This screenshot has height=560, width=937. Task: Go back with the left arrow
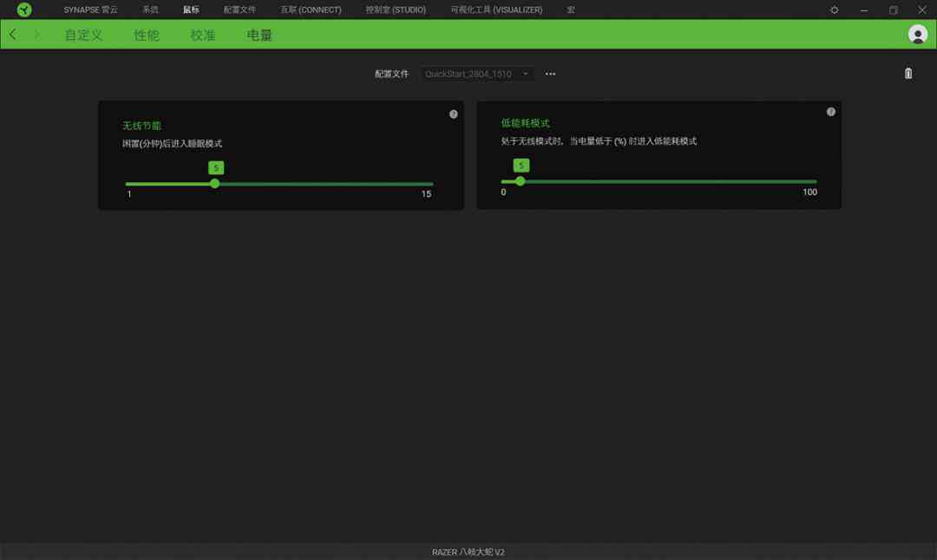(x=13, y=35)
